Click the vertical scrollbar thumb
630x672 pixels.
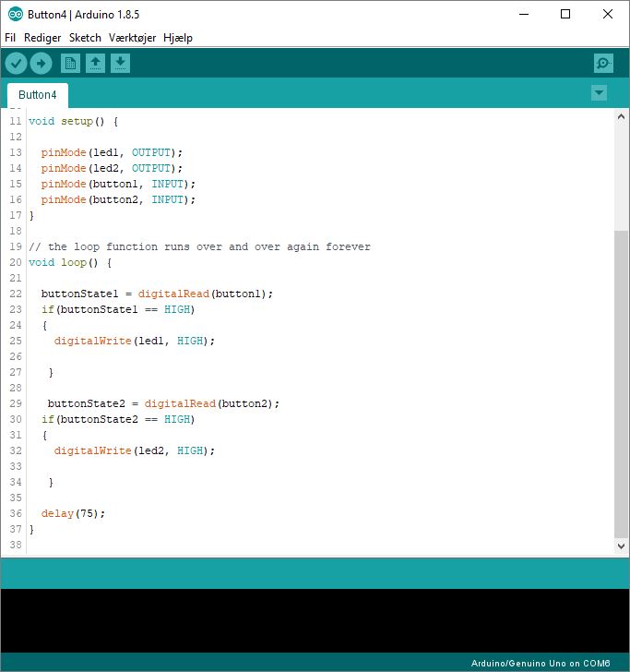click(621, 384)
